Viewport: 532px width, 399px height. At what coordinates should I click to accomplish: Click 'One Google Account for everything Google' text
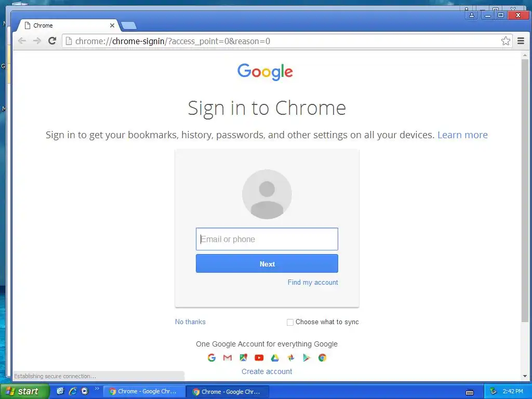pyautogui.click(x=267, y=344)
